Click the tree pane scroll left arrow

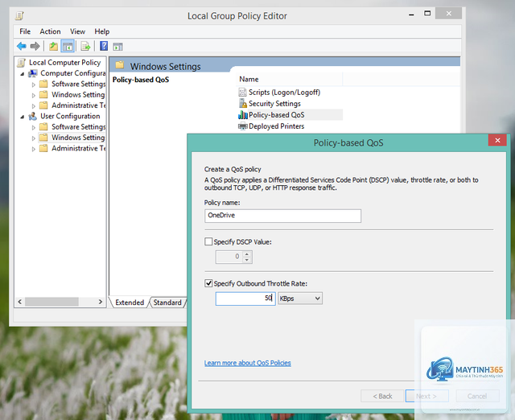pos(19,302)
